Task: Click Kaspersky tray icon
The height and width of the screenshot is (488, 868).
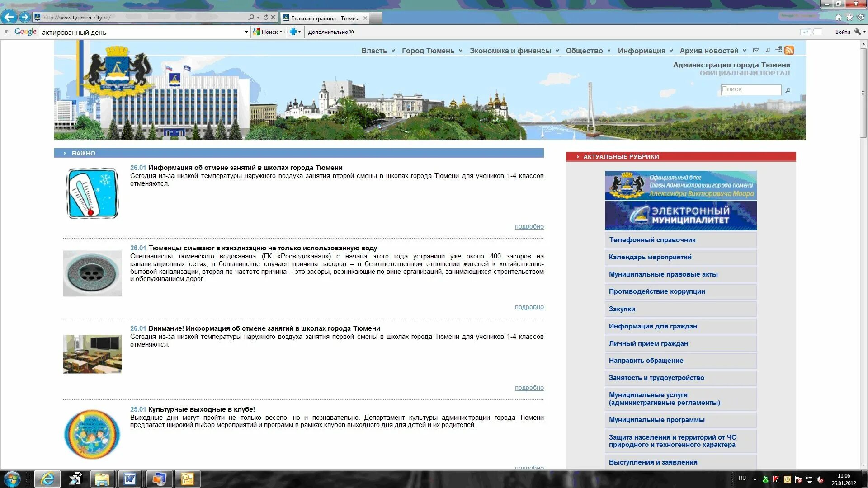Action: tap(777, 479)
